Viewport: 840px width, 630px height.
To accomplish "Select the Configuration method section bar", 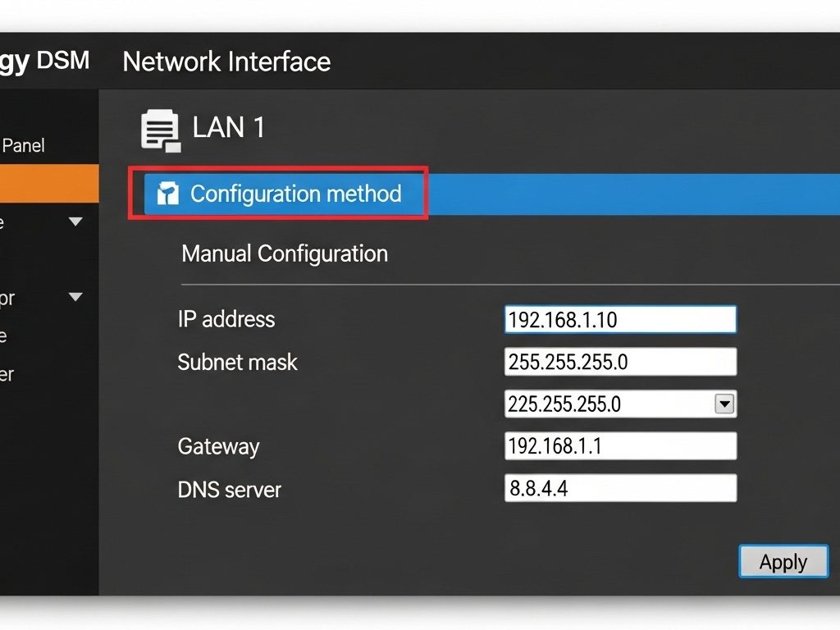I will [x=574, y=194].
